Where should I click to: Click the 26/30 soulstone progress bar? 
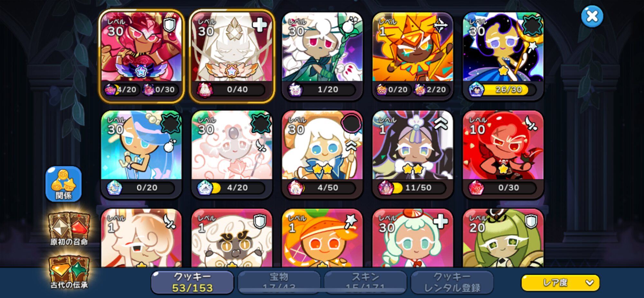503,90
